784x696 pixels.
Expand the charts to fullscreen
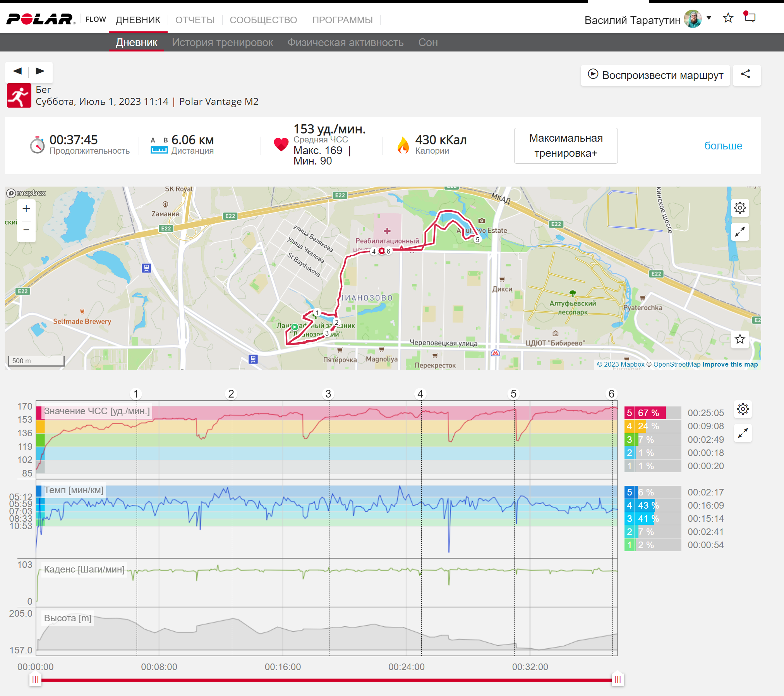click(743, 433)
